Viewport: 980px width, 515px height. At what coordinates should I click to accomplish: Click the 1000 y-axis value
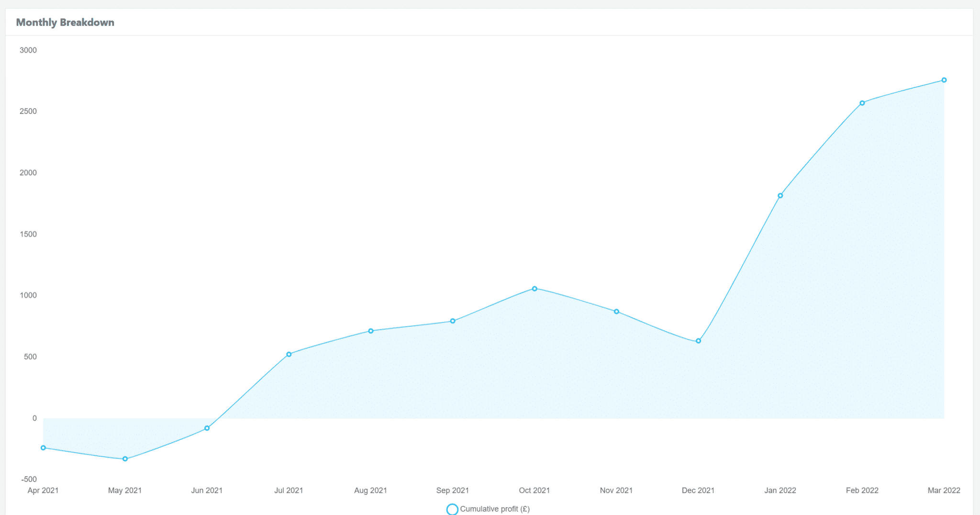click(x=28, y=295)
